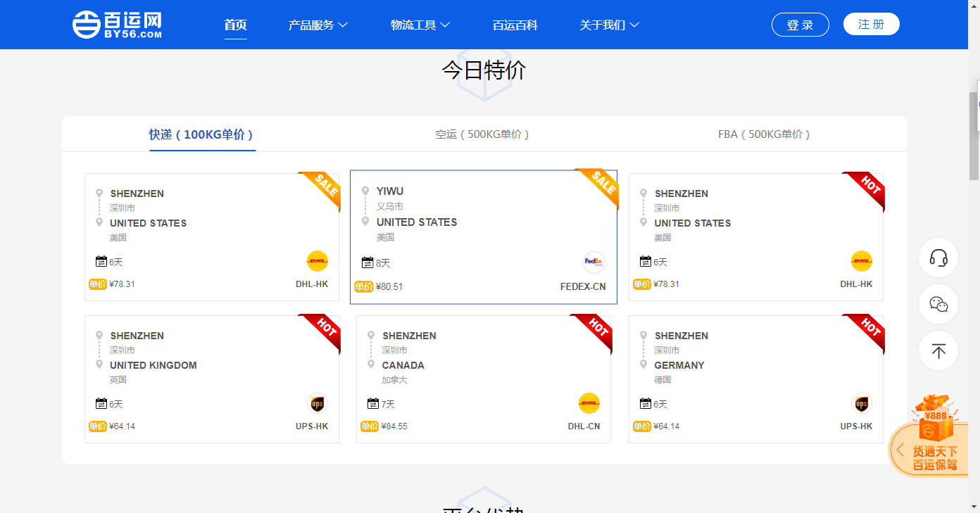Click the FedEx icon on the YIWU card

593,262
